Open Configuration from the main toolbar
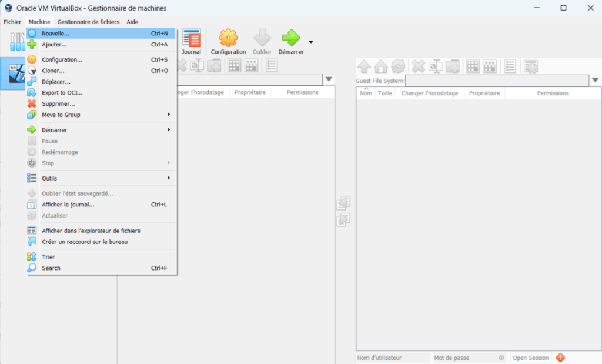This screenshot has height=364, width=602. click(x=228, y=42)
